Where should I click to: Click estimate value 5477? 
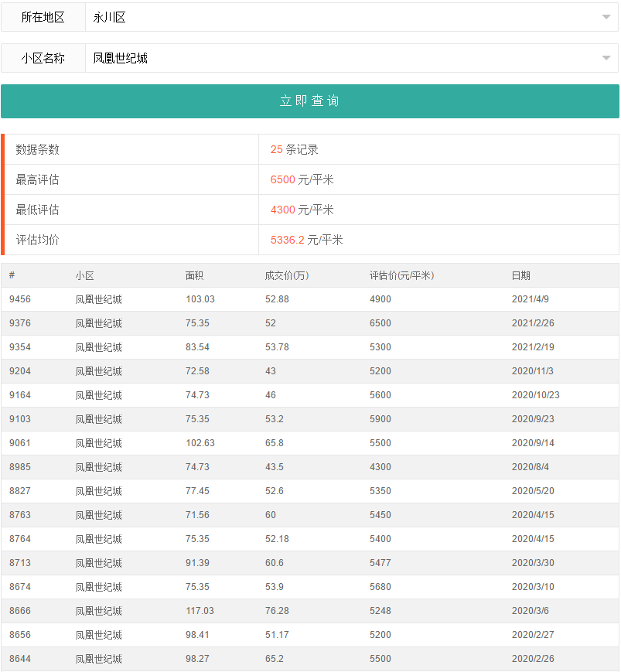(x=380, y=563)
